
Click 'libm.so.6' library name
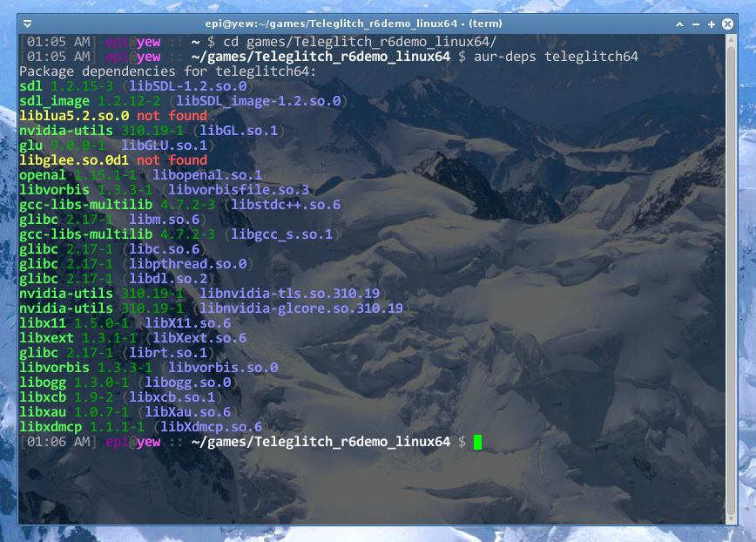[165, 220]
